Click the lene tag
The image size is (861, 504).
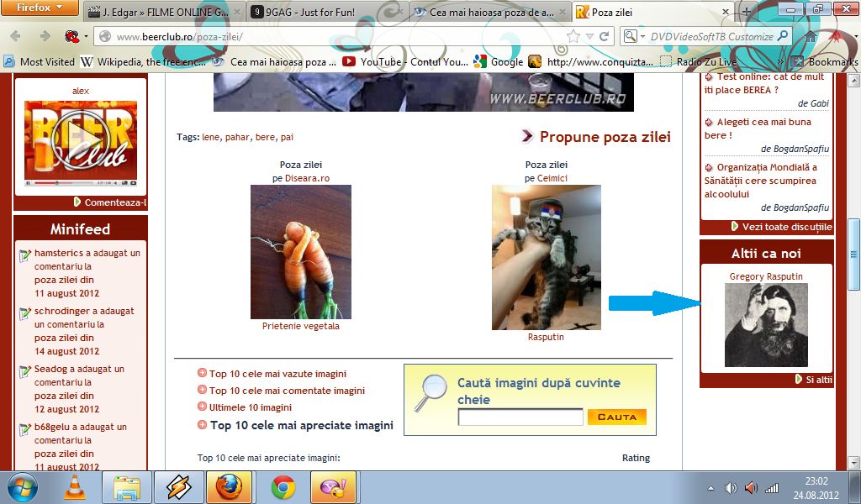(210, 137)
